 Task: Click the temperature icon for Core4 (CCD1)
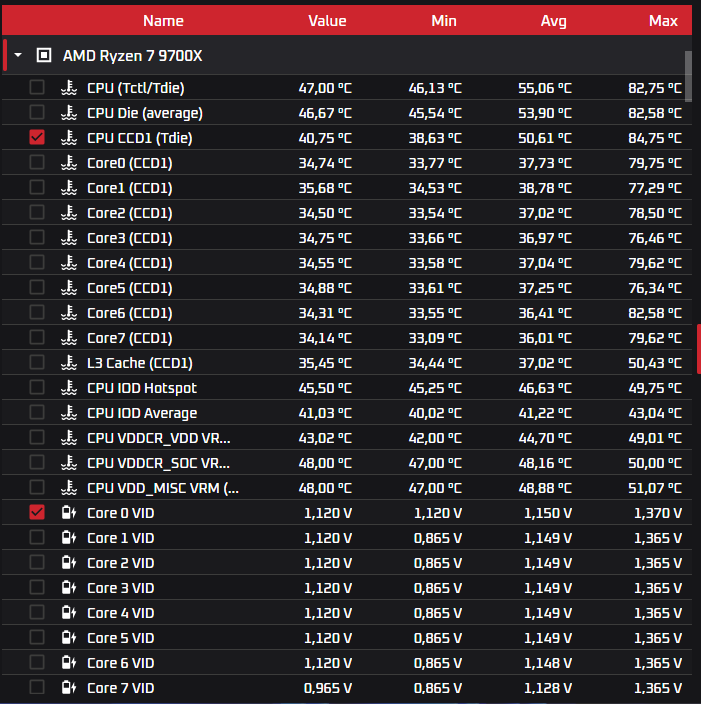[x=69, y=263]
